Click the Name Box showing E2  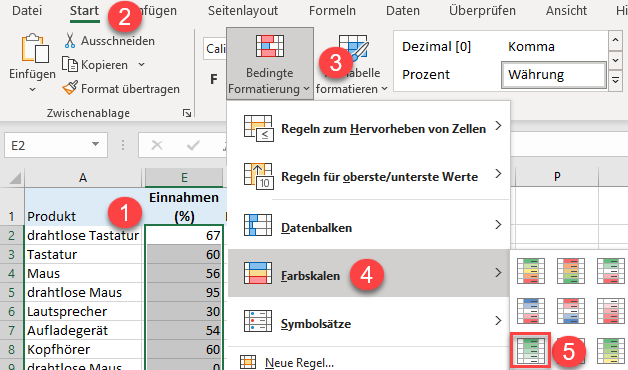(56, 145)
